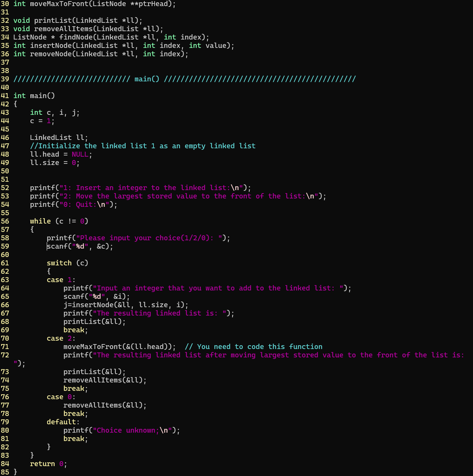Click the 'default:' label
The image size is (473, 476).
(63, 422)
